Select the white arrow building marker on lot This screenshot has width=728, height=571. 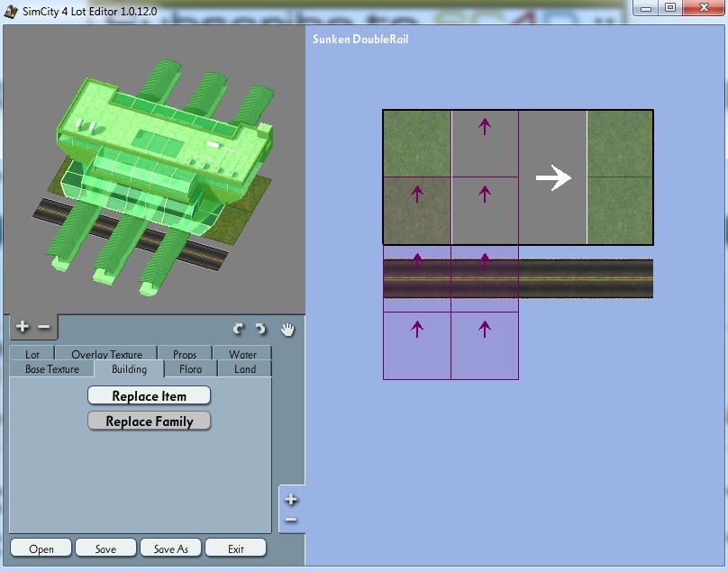pyautogui.click(x=553, y=177)
